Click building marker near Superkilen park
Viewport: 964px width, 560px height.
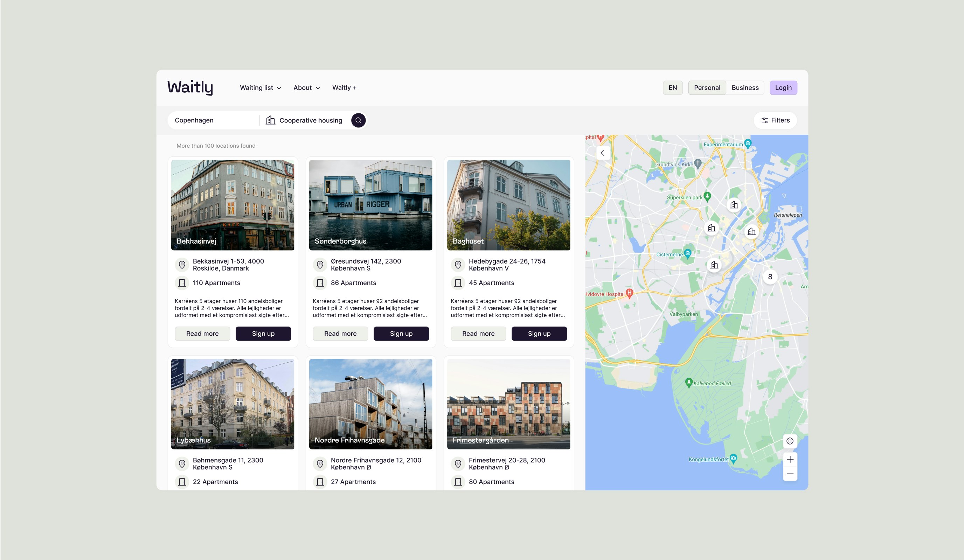pyautogui.click(x=734, y=205)
